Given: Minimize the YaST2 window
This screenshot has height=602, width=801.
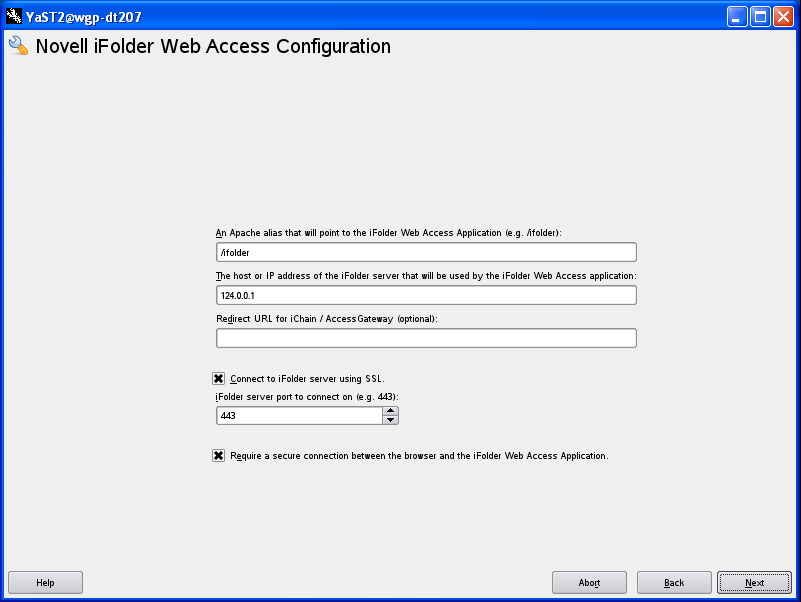Looking at the screenshot, I should click(737, 16).
